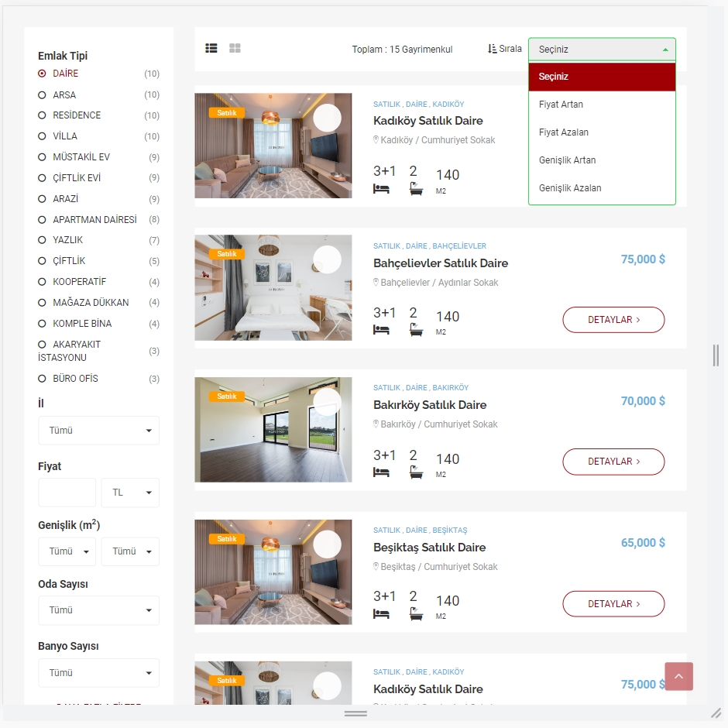Choose Genişlik Artan sort option

(x=602, y=160)
